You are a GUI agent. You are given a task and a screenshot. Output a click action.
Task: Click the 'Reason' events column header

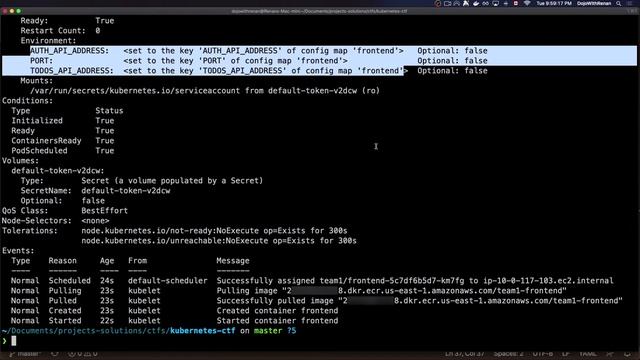(62, 261)
